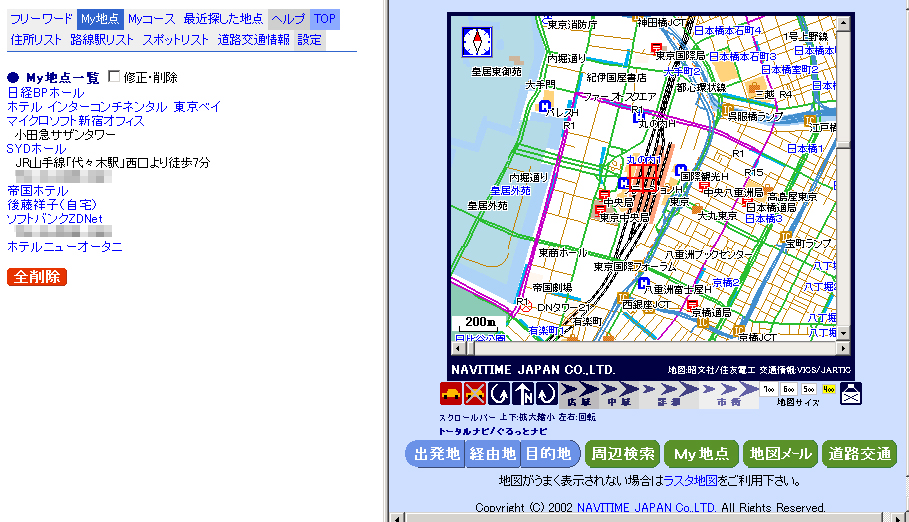
Task: Enable the 修正・削除 checkbox
Action: click(114, 77)
